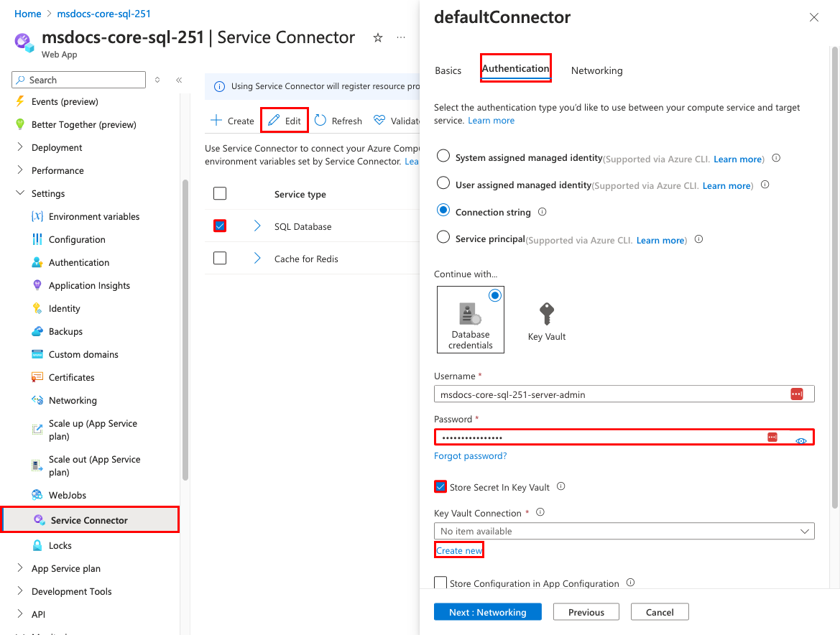This screenshot has height=635, width=840.
Task: Expand the Deployment section in sidebar
Action: [x=19, y=147]
